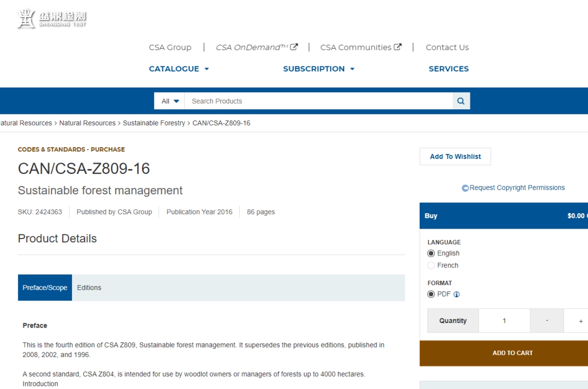
Task: Open the All category search filter
Action: (170, 101)
